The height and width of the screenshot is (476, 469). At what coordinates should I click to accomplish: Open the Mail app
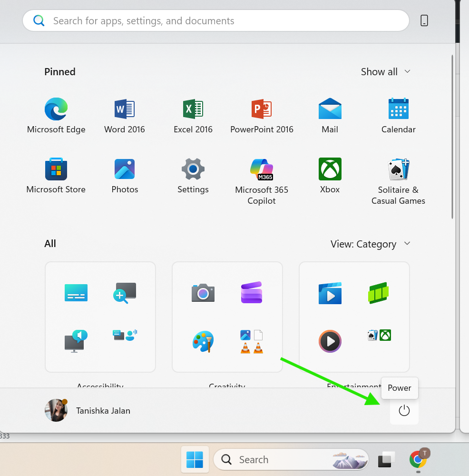[330, 116]
